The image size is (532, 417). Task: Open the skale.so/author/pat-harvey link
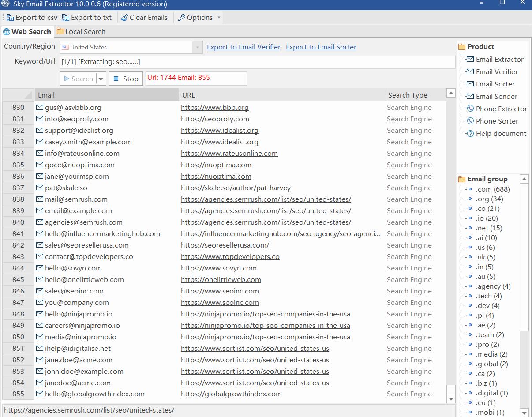click(x=236, y=188)
